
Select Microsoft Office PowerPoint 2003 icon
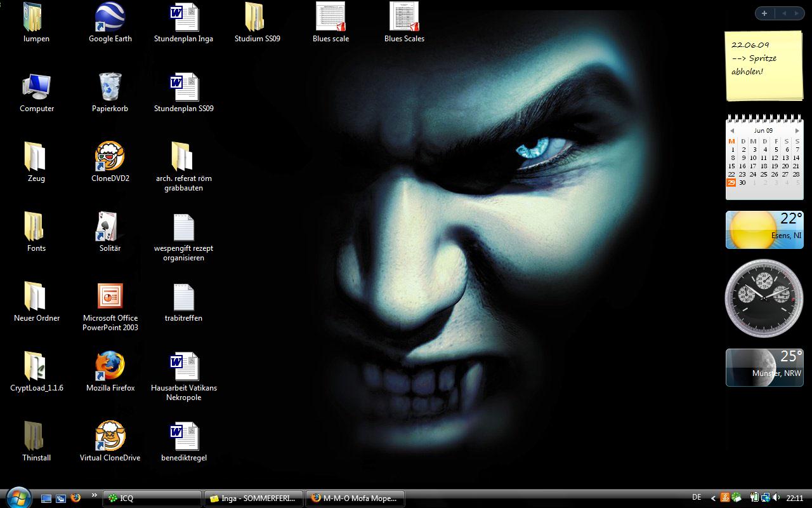(x=110, y=297)
